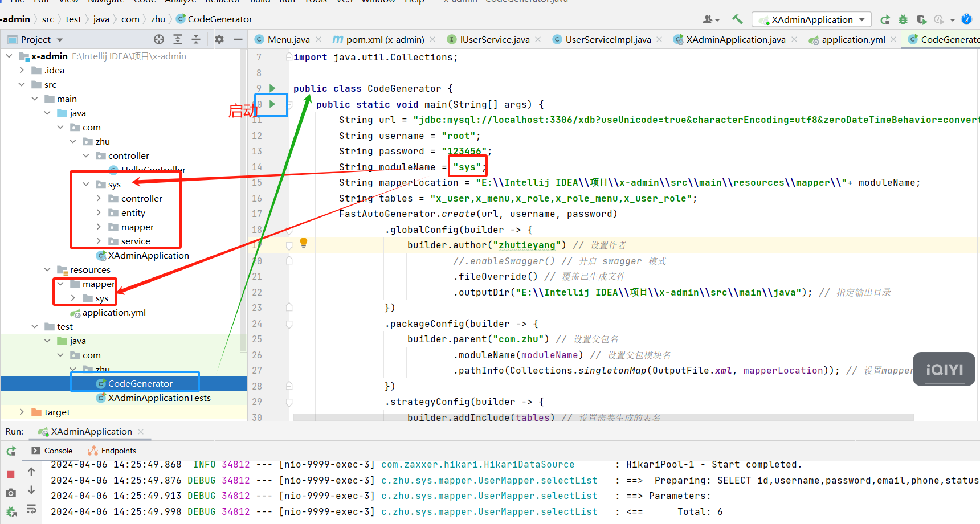Close the pom.xml editor tab
The width and height of the screenshot is (980, 524).
coord(432,39)
